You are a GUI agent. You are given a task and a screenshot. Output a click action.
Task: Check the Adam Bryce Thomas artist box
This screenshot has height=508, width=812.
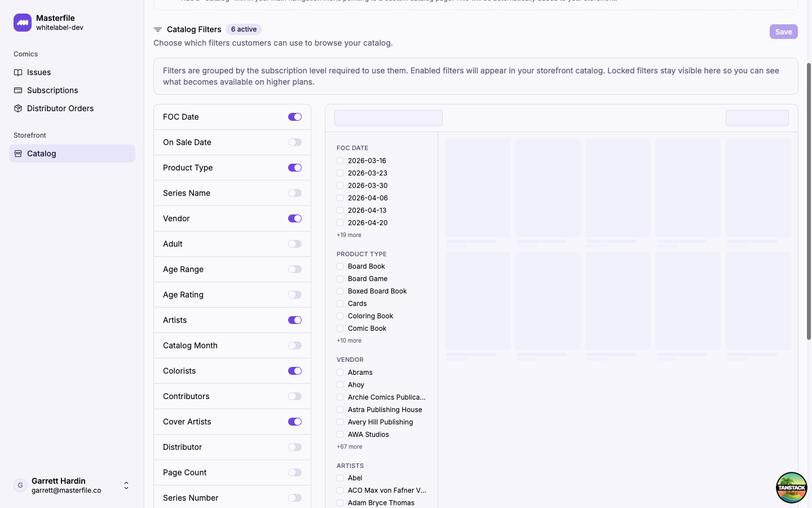[340, 503]
